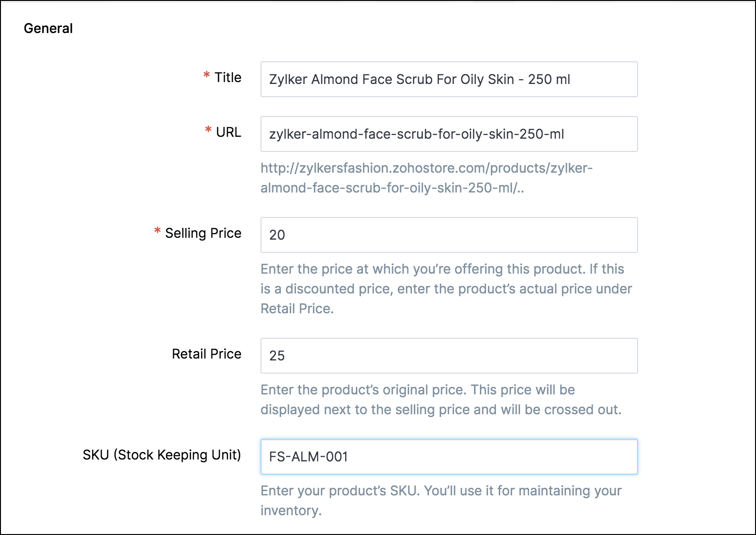Click the General section heading
Screen dimensions: 756x535
point(48,28)
